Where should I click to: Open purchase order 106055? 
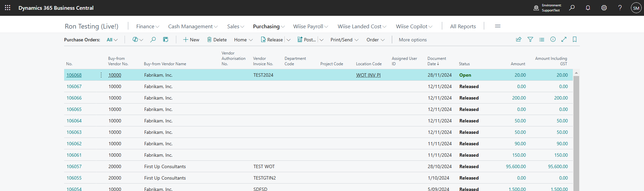74,178
